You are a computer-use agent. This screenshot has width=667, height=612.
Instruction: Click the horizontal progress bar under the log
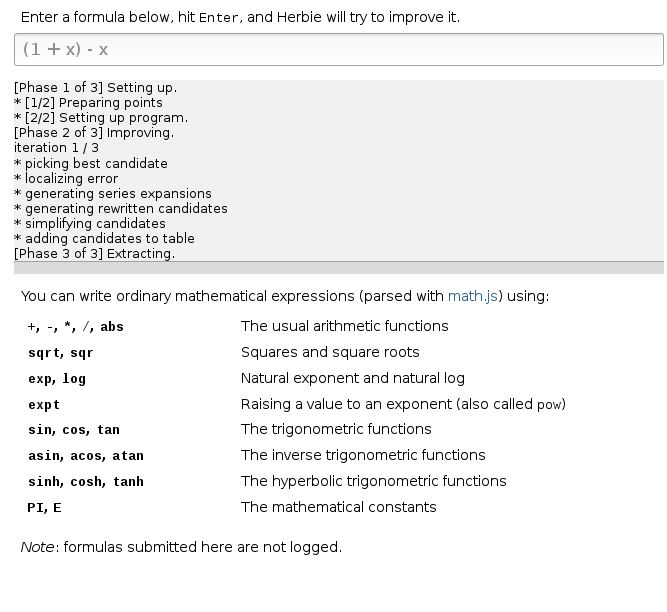338,268
